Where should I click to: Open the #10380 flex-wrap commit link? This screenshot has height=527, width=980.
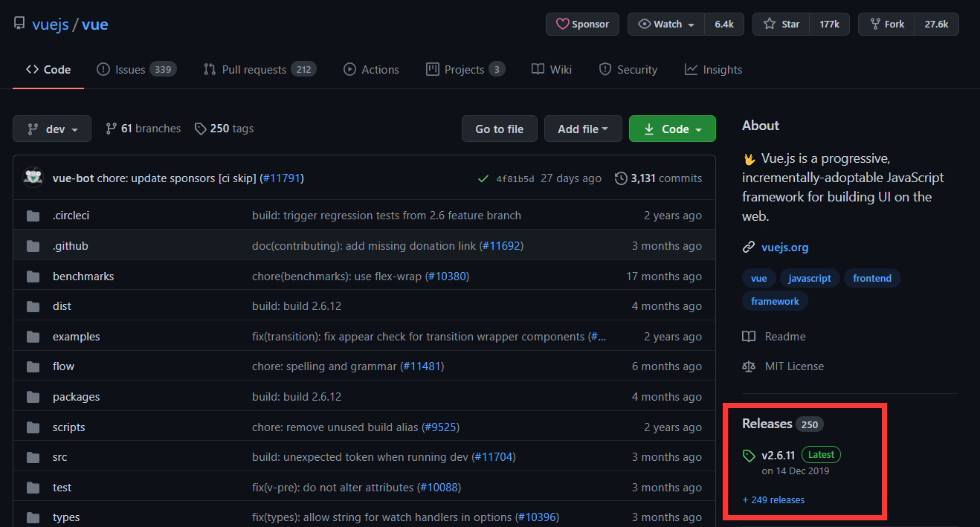point(447,277)
